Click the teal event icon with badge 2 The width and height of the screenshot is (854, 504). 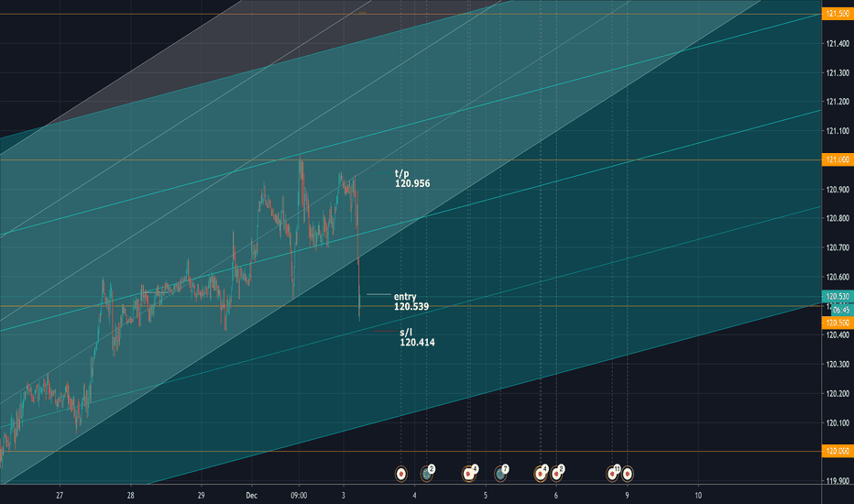pyautogui.click(x=427, y=474)
